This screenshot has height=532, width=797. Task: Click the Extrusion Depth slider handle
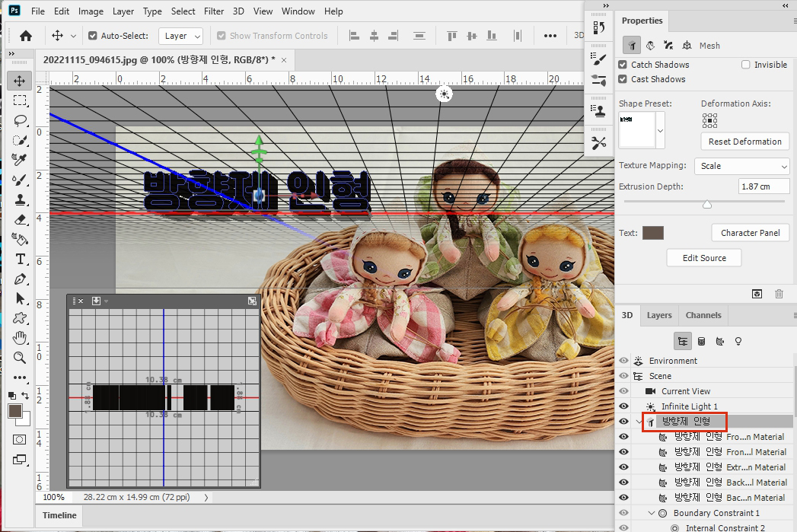pyautogui.click(x=707, y=204)
